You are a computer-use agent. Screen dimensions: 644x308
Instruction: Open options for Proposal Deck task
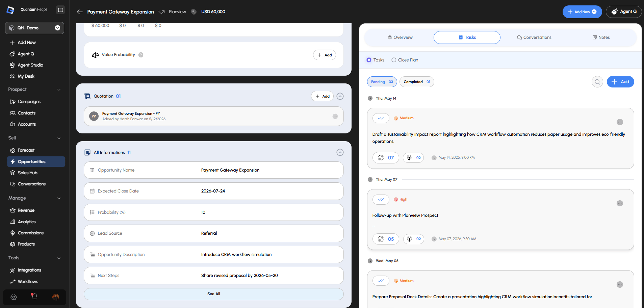(620, 284)
